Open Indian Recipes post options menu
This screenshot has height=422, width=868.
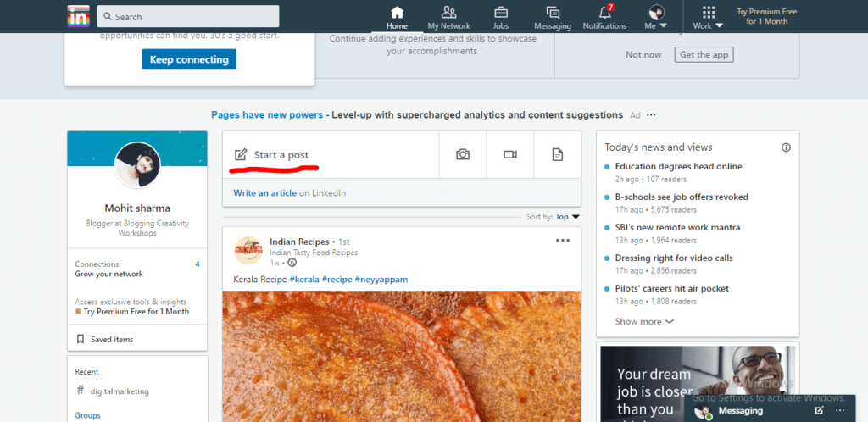(563, 241)
